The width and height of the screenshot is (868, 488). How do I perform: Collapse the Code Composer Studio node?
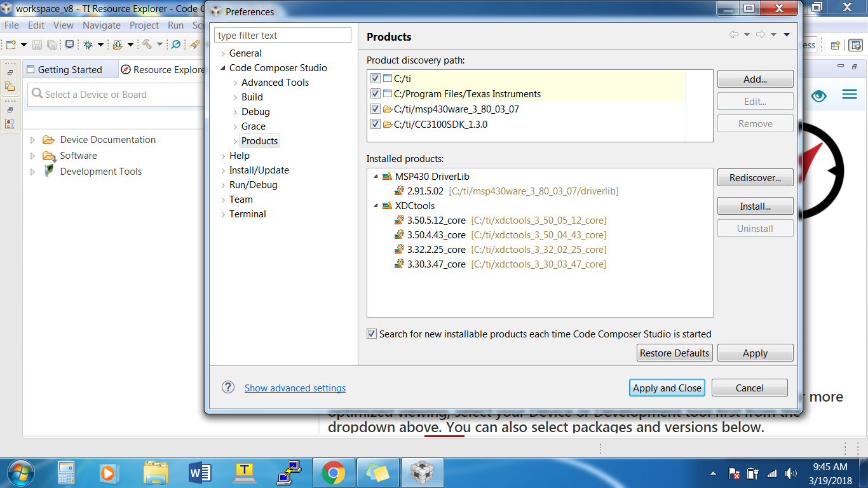click(x=223, y=68)
